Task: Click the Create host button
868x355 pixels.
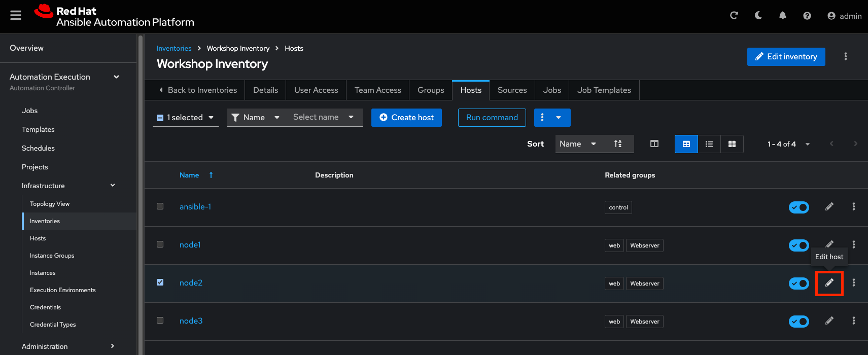Action: (x=406, y=118)
